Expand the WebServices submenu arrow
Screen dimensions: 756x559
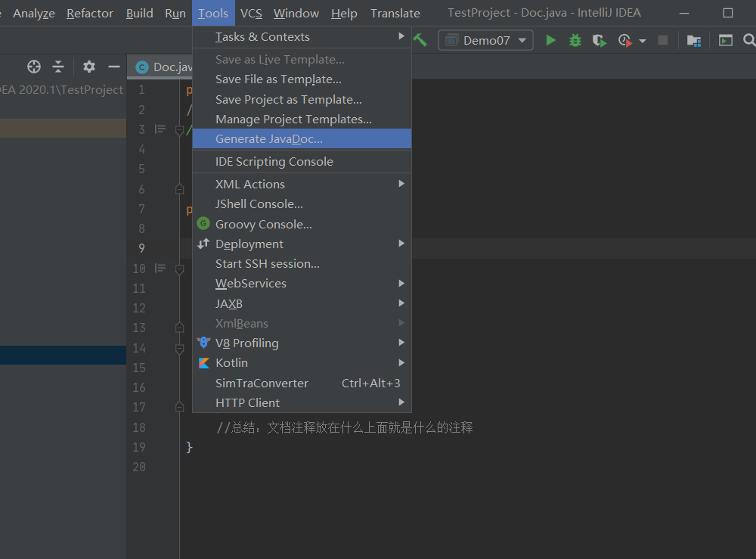[401, 283]
